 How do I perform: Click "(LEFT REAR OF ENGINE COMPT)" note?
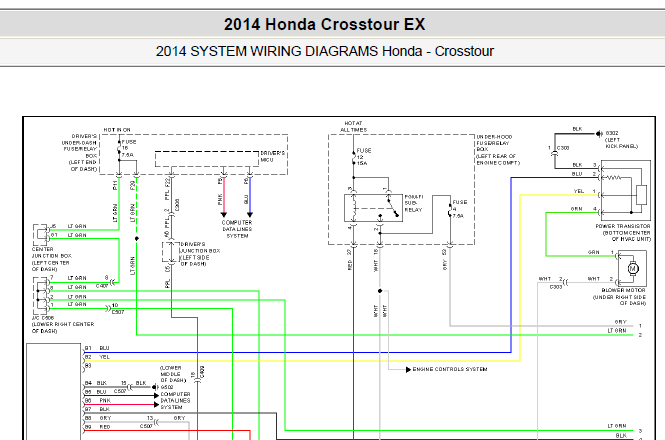click(x=497, y=159)
